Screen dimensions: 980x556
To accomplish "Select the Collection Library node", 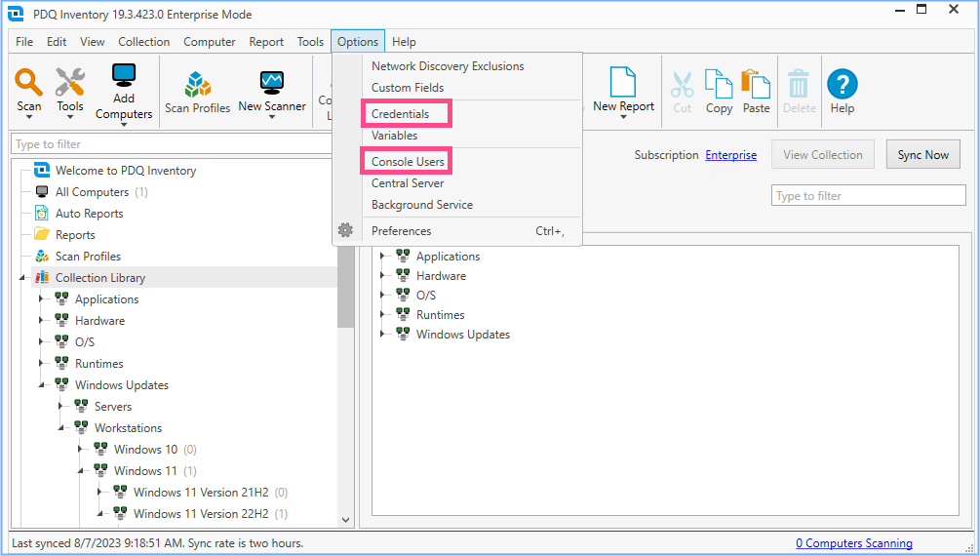I will [100, 278].
